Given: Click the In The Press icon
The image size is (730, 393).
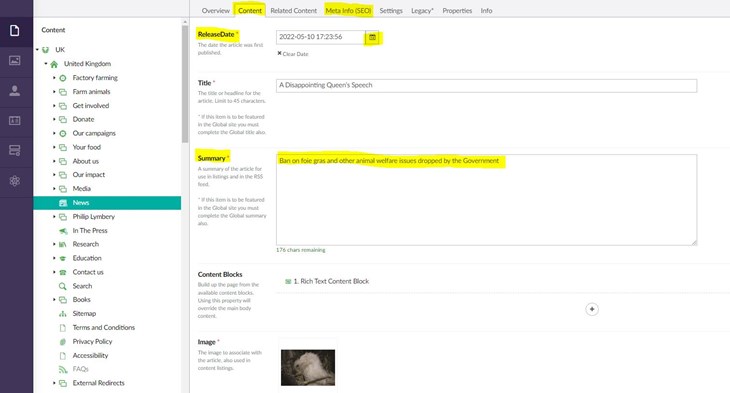Looking at the screenshot, I should (x=62, y=231).
